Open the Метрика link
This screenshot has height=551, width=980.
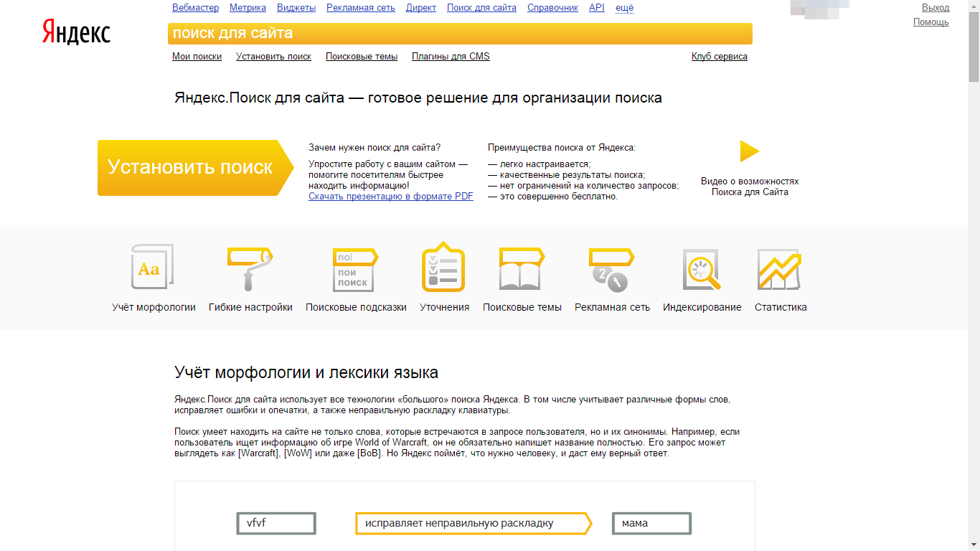pos(248,8)
